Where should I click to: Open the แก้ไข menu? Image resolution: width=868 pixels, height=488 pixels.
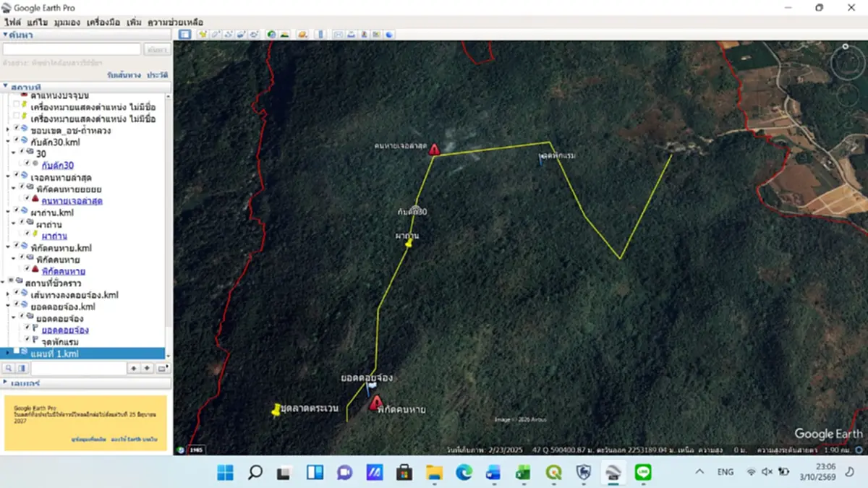[38, 22]
